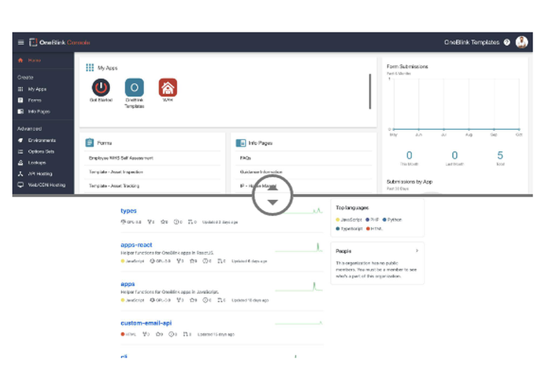Open the custom-email-api repository link

click(146, 323)
